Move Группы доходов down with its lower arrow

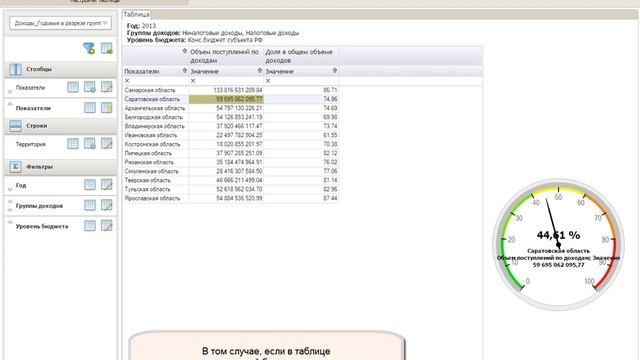click(10, 210)
